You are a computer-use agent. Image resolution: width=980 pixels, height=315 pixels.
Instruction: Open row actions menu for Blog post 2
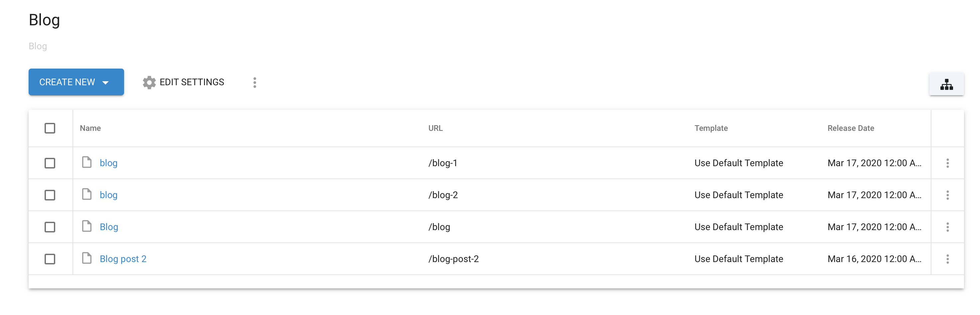[x=947, y=259]
